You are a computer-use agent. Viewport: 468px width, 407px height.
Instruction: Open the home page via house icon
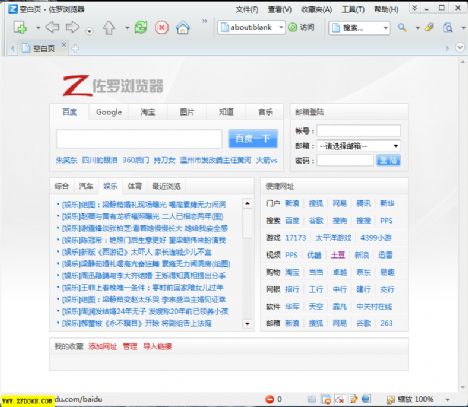[x=183, y=27]
